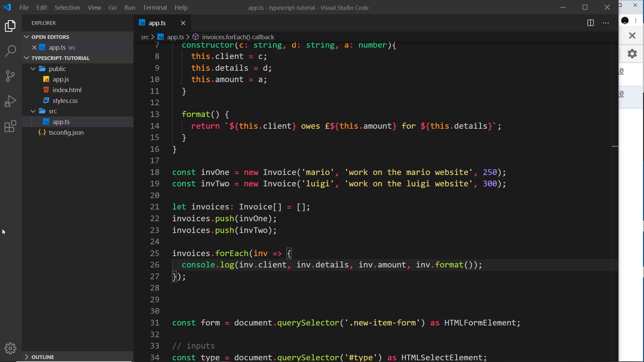
Task: Open editor More Actions ellipsis menu
Action: pos(606,23)
